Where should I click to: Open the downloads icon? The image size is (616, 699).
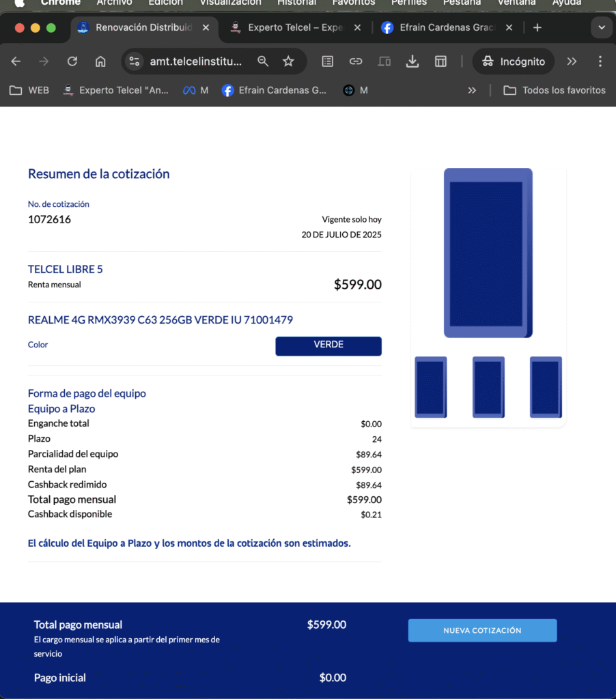[x=412, y=61]
